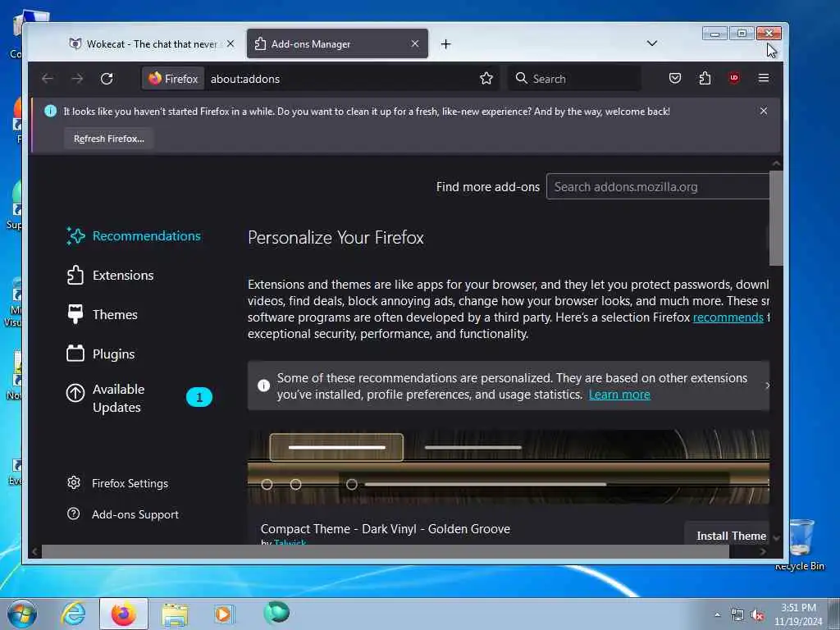This screenshot has width=840, height=630.
Task: Switch to the Wokecat tab
Action: 153,44
